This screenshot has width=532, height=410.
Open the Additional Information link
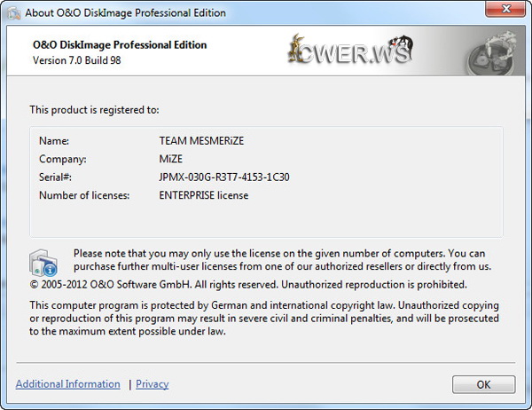pos(68,384)
